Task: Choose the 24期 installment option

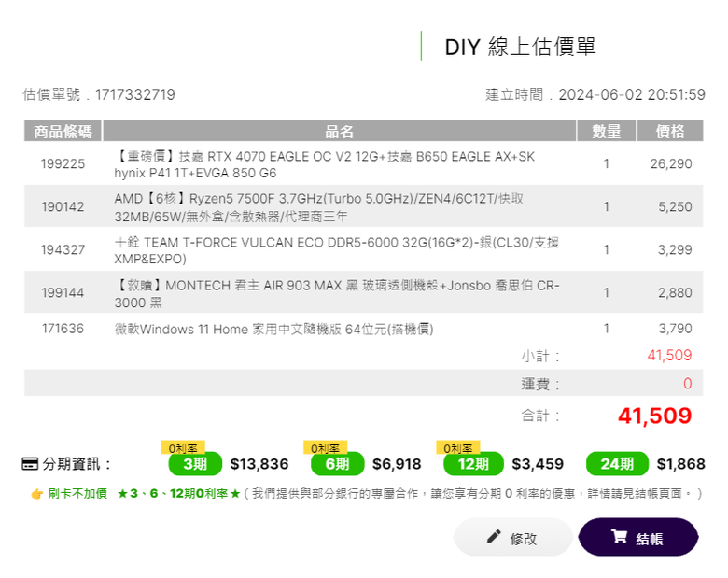Action: [x=617, y=464]
